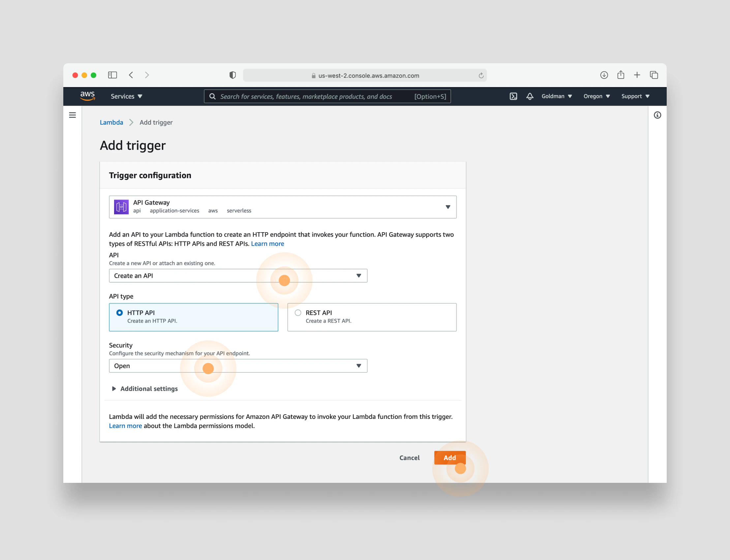Open the Goldman account menu
The image size is (730, 560).
click(557, 96)
